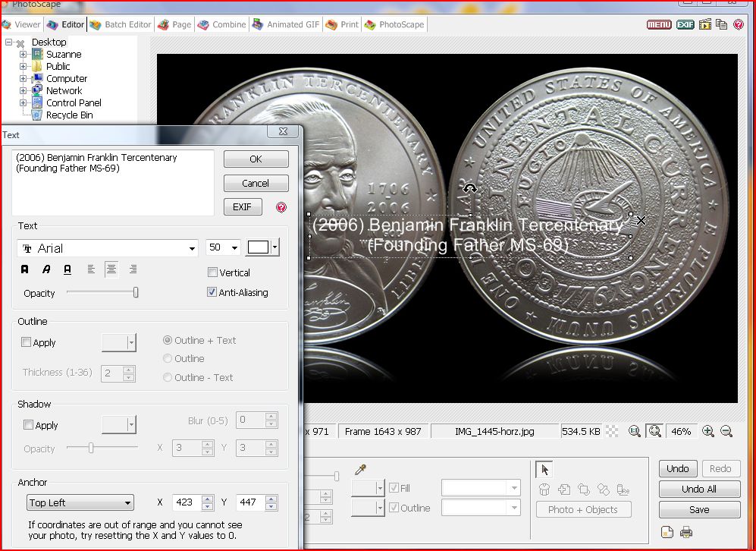
Task: Click OK in the Text dialog
Action: click(256, 159)
